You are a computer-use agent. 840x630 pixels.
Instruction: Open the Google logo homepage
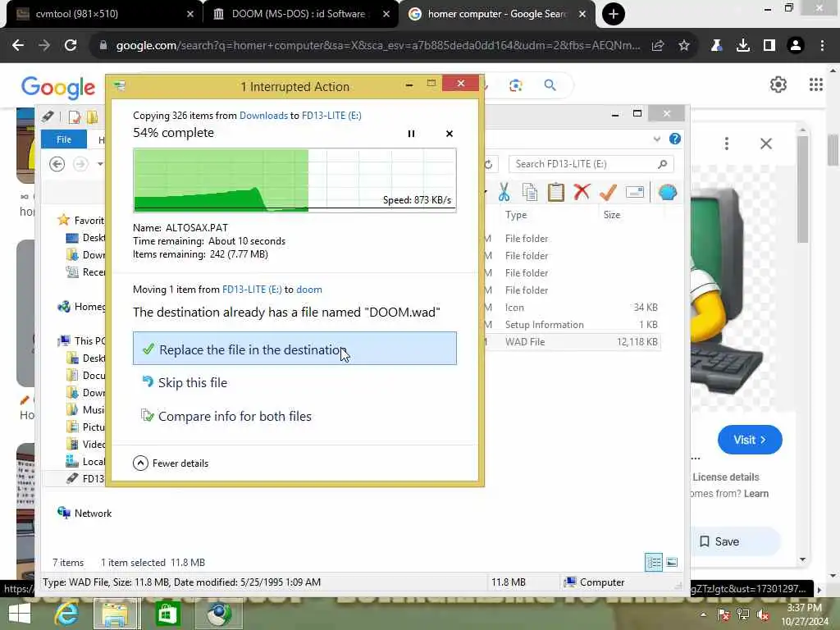click(58, 87)
